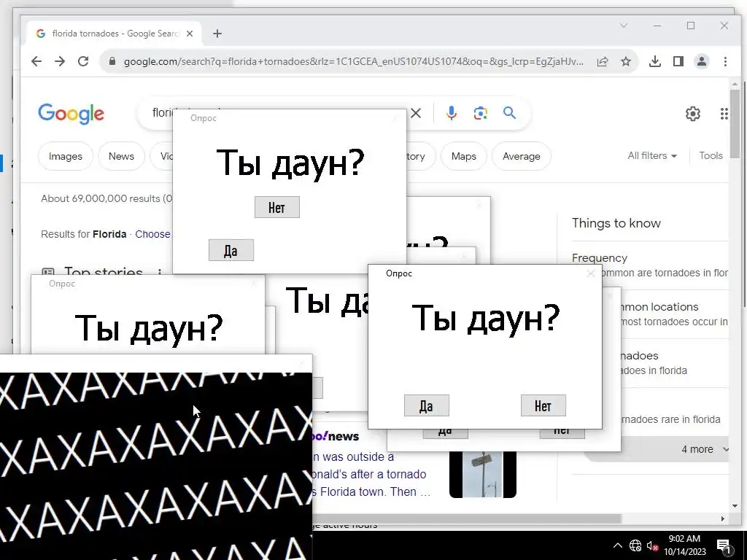Start voice search with the microphone icon

pos(452,113)
